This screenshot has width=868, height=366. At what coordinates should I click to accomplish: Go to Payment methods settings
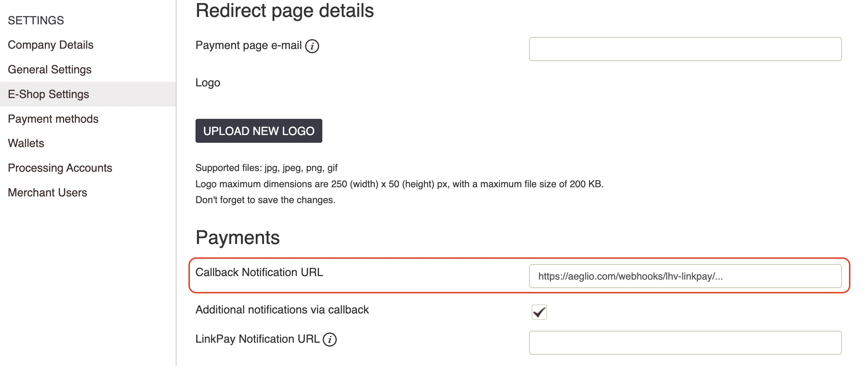(53, 119)
